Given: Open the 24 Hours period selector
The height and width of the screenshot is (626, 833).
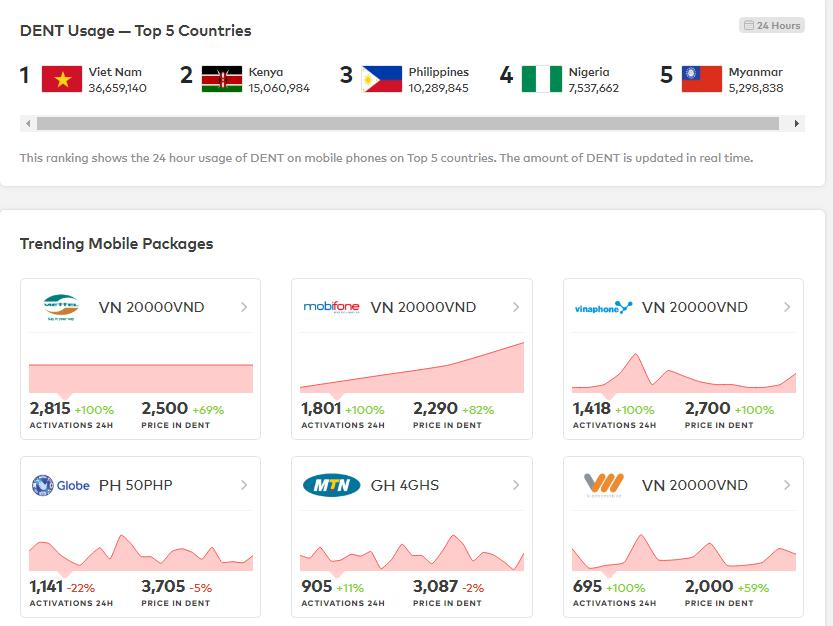Looking at the screenshot, I should (772, 25).
